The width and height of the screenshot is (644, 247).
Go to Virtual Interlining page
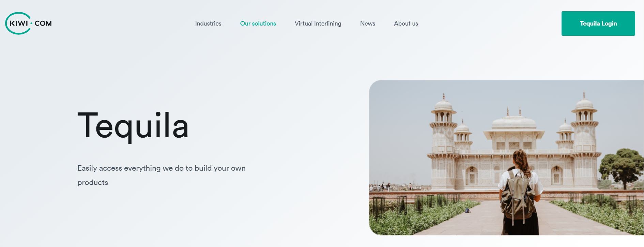click(318, 24)
